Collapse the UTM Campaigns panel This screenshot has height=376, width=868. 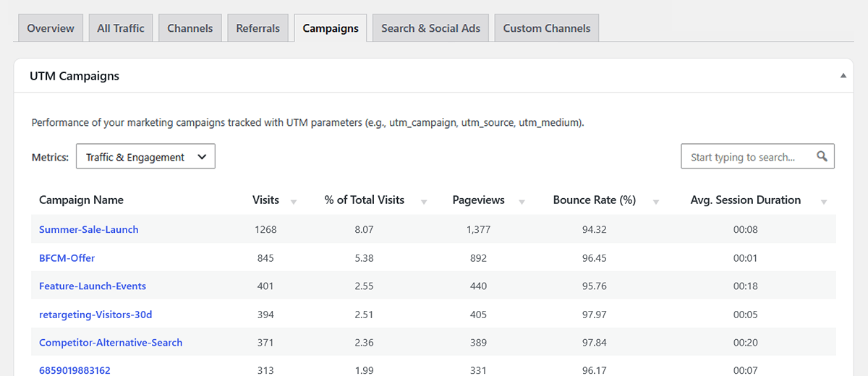(843, 75)
